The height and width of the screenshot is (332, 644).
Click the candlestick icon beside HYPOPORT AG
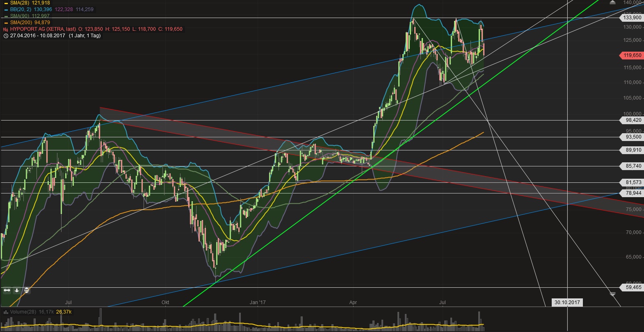point(6,29)
